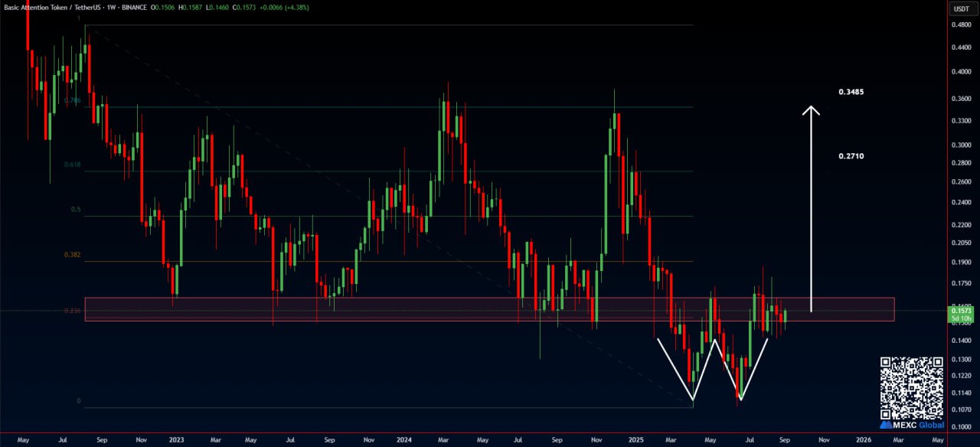
Task: Click the white upward arrow head
Action: pyautogui.click(x=811, y=111)
